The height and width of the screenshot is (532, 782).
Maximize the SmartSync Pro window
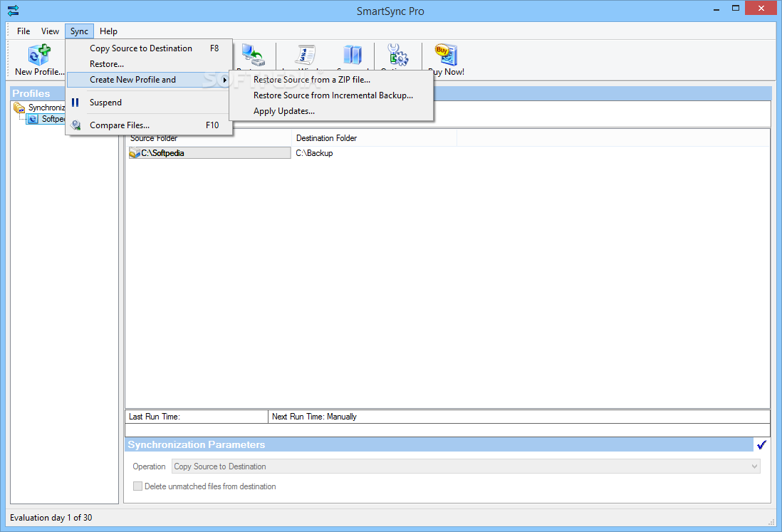(x=736, y=8)
